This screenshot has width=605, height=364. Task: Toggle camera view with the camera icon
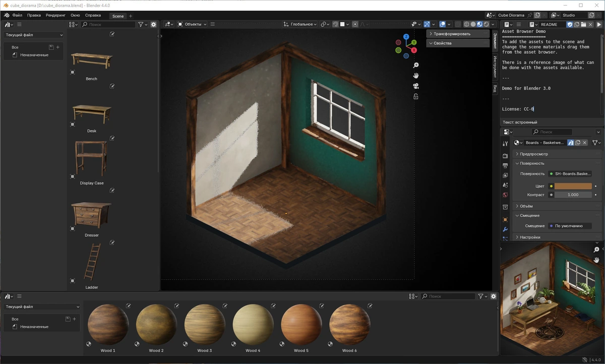coord(416,86)
